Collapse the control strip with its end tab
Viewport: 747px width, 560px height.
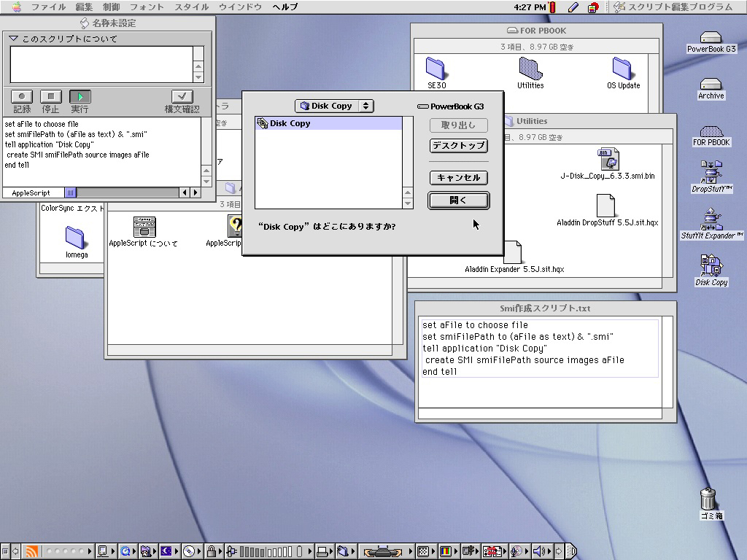[572, 551]
